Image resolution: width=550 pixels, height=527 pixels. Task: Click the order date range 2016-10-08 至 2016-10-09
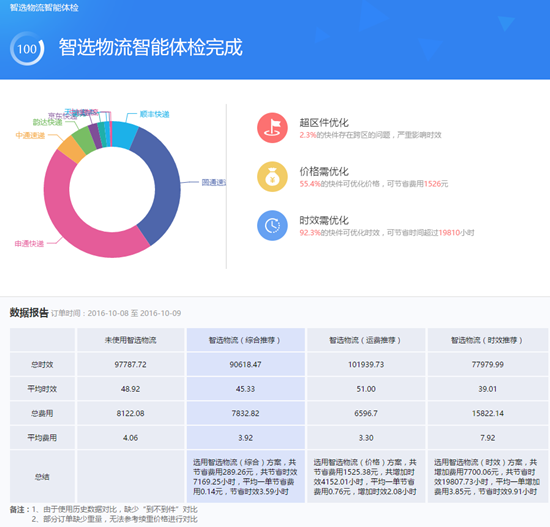pyautogui.click(x=134, y=313)
